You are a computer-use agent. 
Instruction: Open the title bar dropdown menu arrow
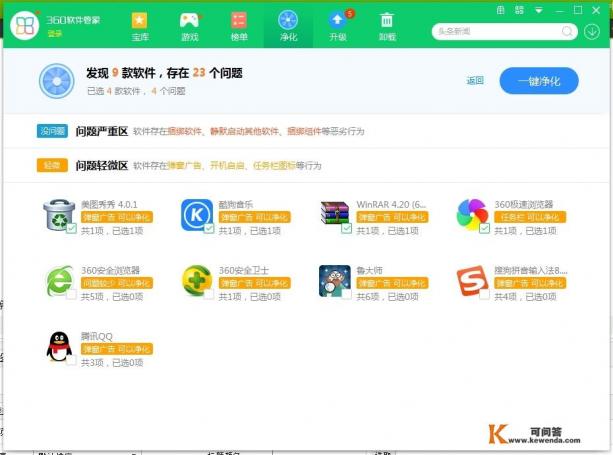[x=539, y=11]
